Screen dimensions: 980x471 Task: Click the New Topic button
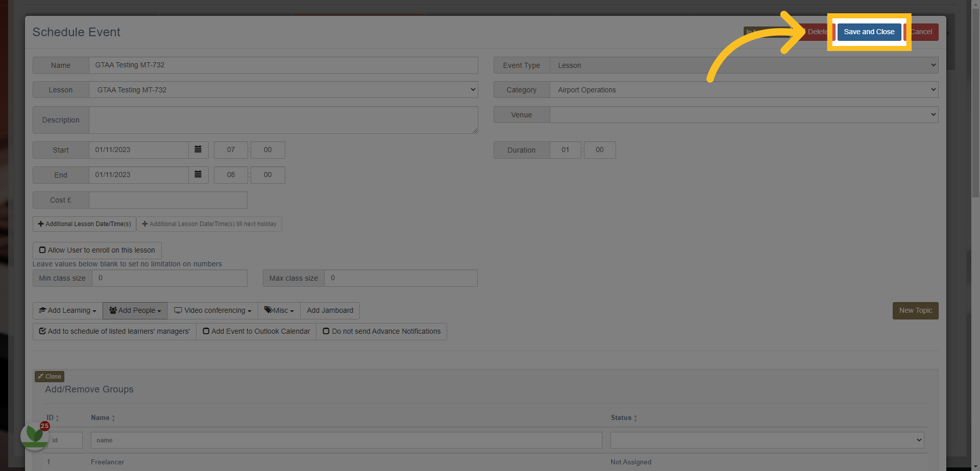point(916,311)
